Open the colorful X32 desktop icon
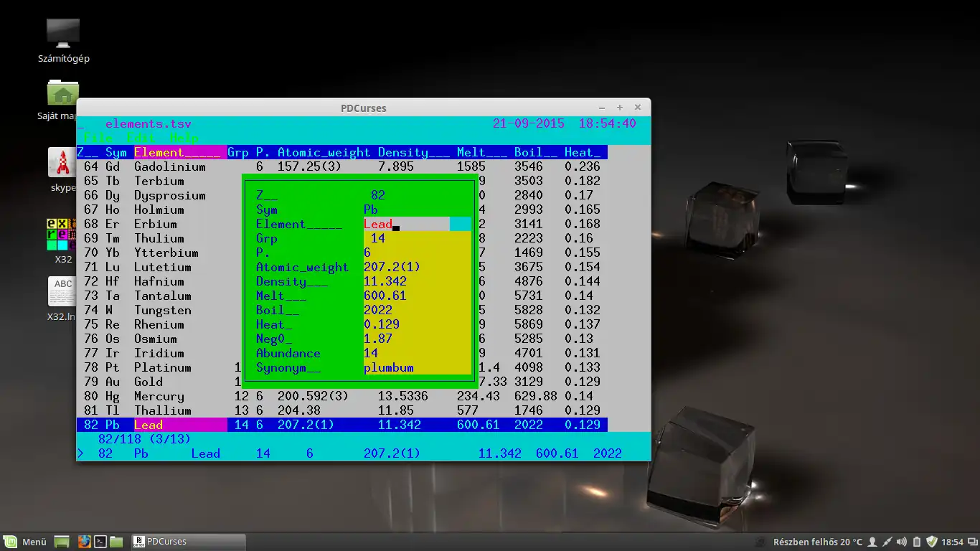 (62, 241)
